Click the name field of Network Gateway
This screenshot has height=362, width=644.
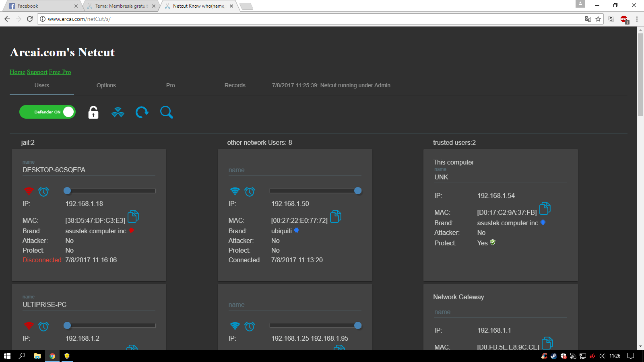500,312
